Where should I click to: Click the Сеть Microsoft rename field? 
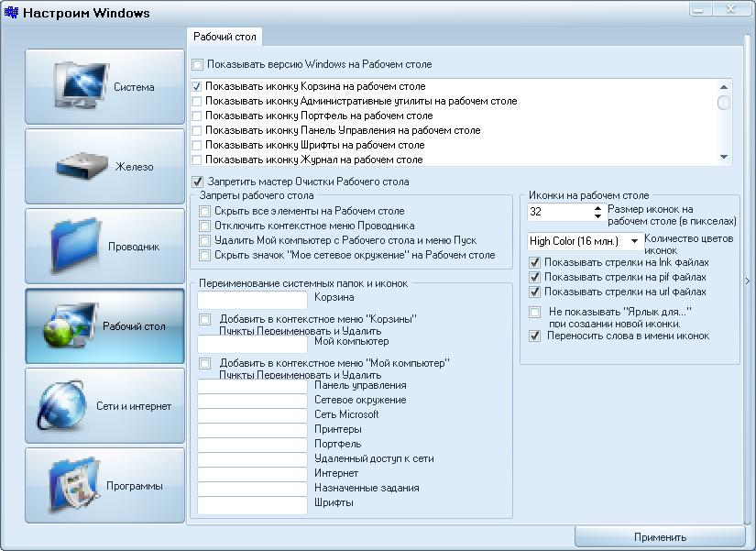(252, 415)
